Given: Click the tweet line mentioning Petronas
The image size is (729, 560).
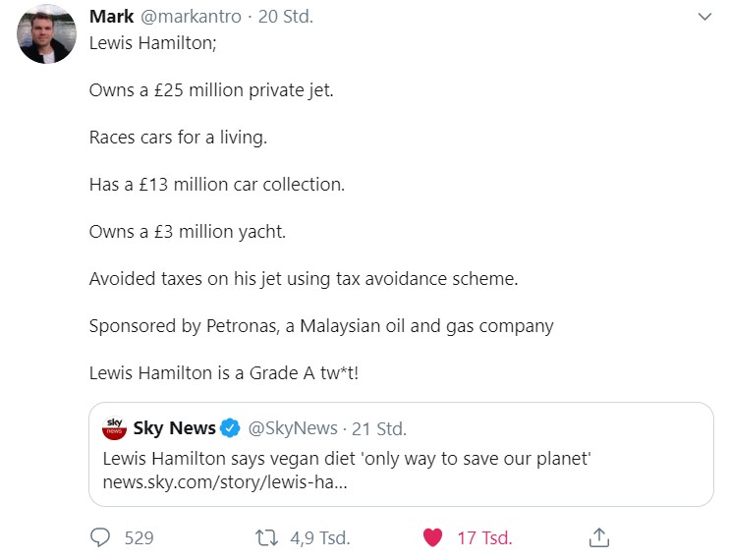Looking at the screenshot, I should [x=321, y=325].
